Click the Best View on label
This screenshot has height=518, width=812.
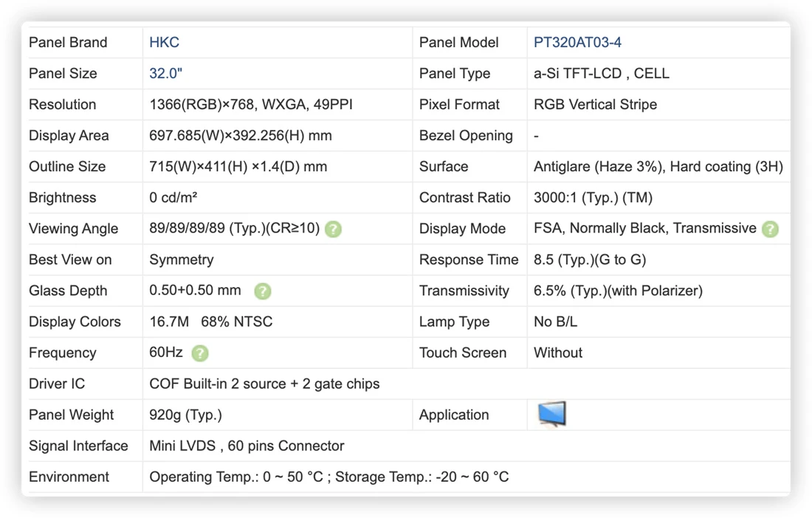tap(70, 260)
